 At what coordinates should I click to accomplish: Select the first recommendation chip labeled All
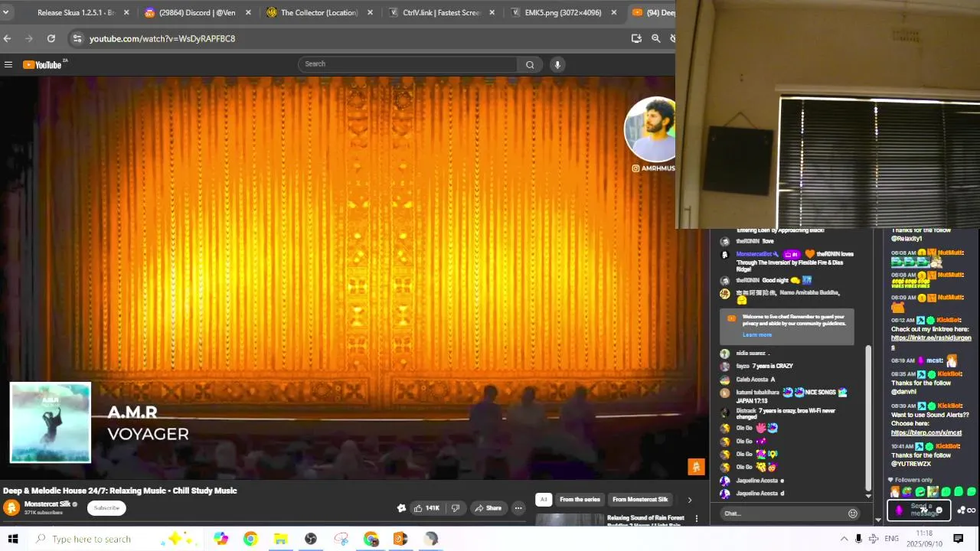(543, 500)
